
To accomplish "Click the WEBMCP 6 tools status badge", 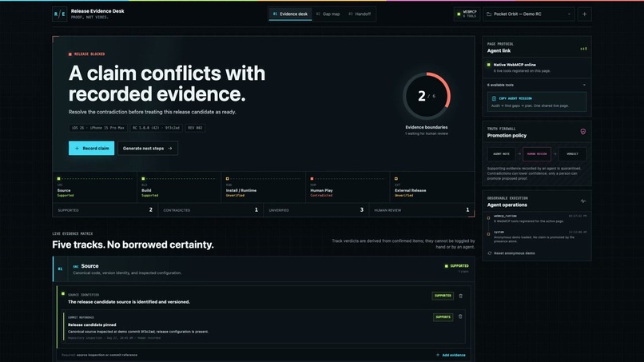I will (467, 14).
